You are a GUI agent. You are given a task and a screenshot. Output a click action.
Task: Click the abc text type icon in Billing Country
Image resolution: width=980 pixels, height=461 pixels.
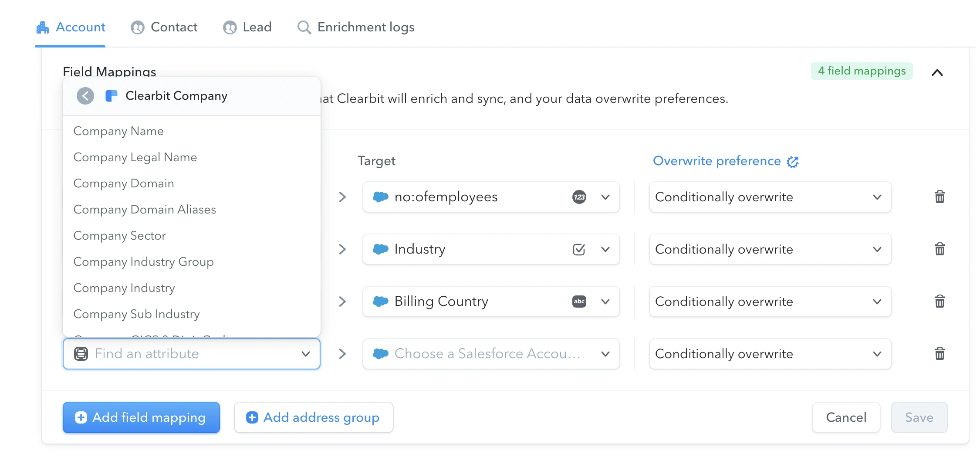(579, 302)
